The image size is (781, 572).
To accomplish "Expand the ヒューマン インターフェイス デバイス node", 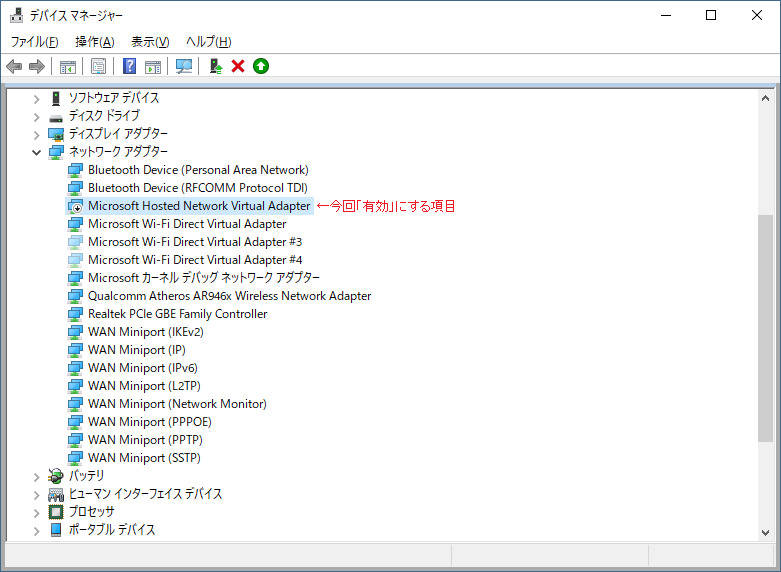I will (36, 495).
